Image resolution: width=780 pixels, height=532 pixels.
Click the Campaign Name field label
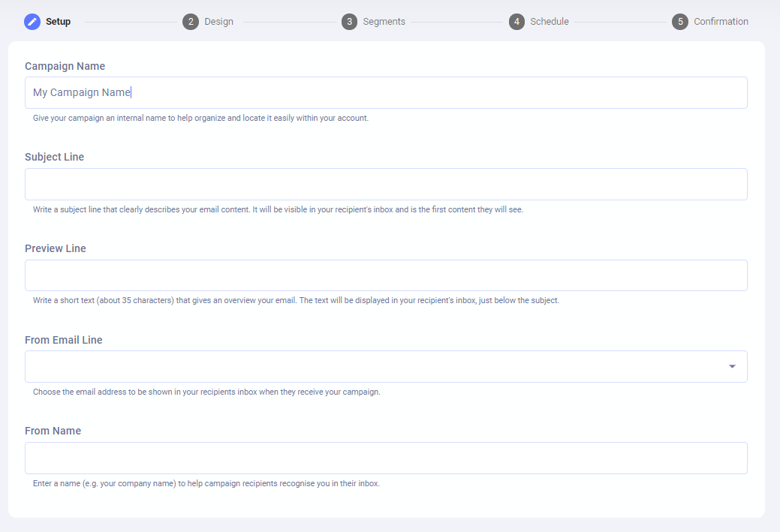pyautogui.click(x=65, y=66)
